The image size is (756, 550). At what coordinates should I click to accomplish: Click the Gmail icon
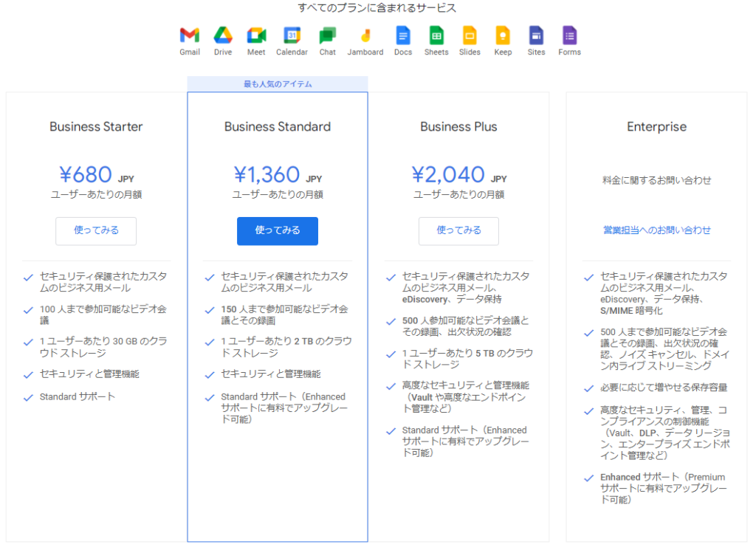tap(190, 35)
